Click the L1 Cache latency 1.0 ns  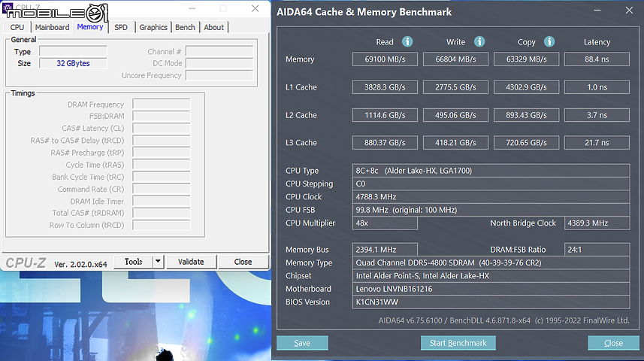[597, 87]
